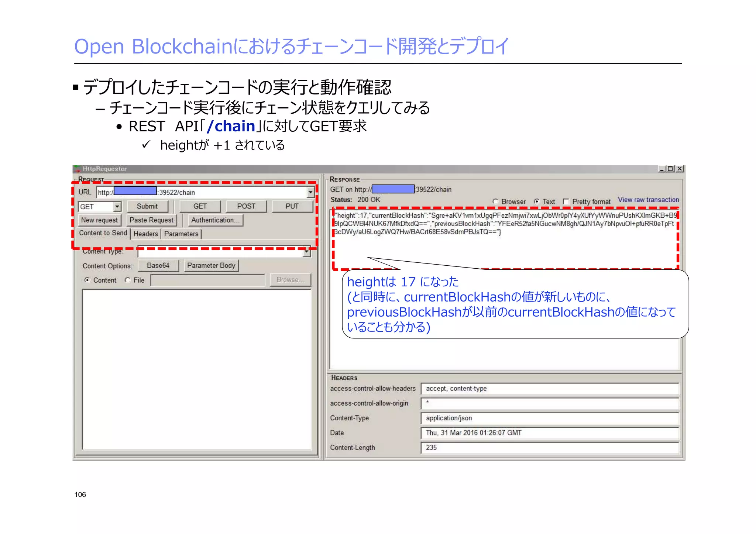Click the Base64 content option button

click(x=158, y=265)
